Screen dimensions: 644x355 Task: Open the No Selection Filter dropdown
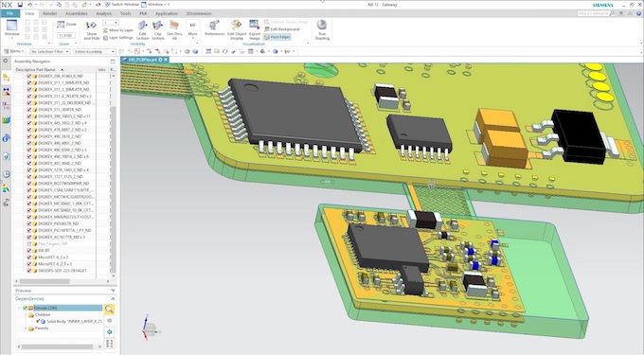49,52
